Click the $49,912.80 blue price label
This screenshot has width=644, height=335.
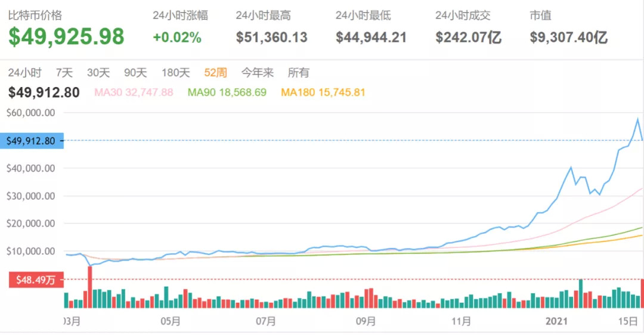(31, 141)
